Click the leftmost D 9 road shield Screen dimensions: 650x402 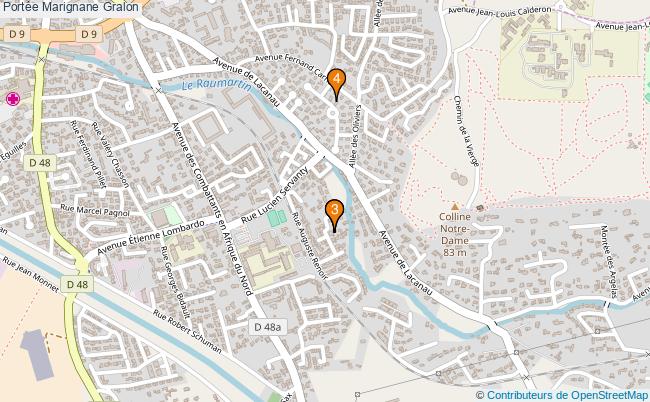(x=17, y=34)
